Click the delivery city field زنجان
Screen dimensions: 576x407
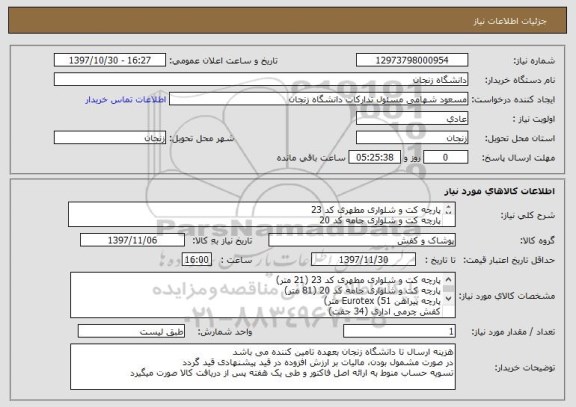pyautogui.click(x=110, y=138)
